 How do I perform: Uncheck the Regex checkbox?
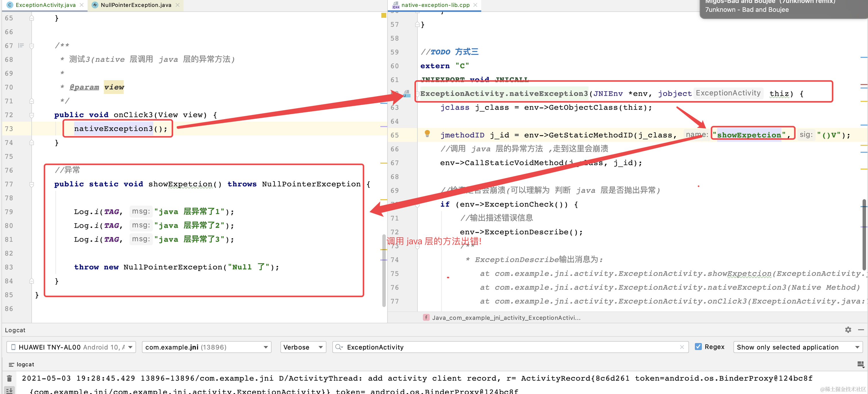pyautogui.click(x=698, y=347)
